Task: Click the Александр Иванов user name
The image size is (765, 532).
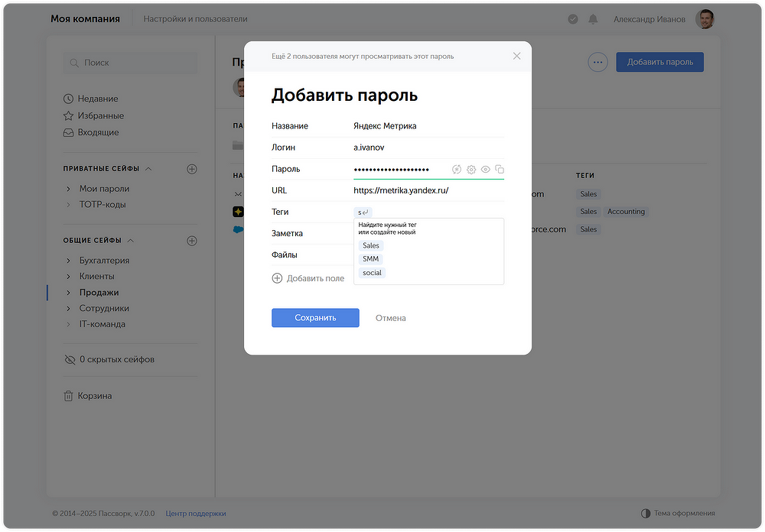Action: tap(649, 19)
